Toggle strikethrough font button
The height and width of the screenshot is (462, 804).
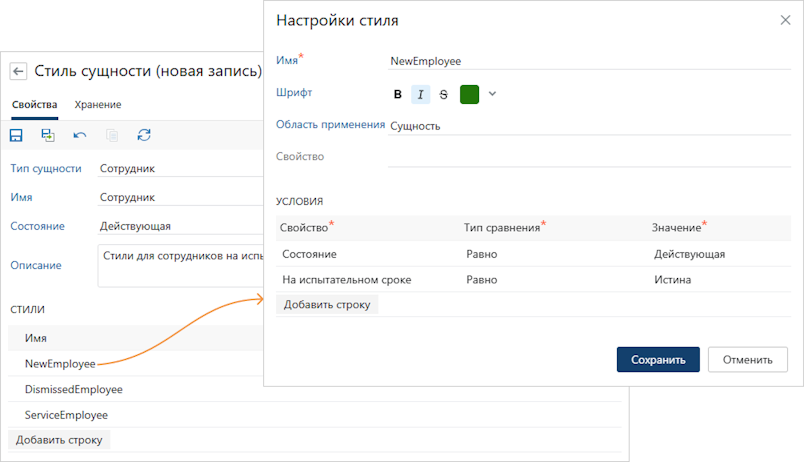tap(444, 94)
